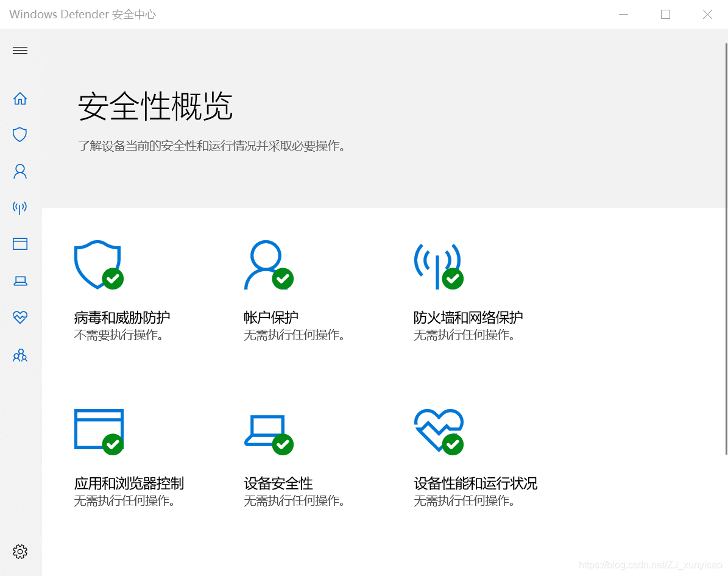Image resolution: width=728 pixels, height=576 pixels.
Task: Click status text under 帐户保护
Action: tap(294, 335)
